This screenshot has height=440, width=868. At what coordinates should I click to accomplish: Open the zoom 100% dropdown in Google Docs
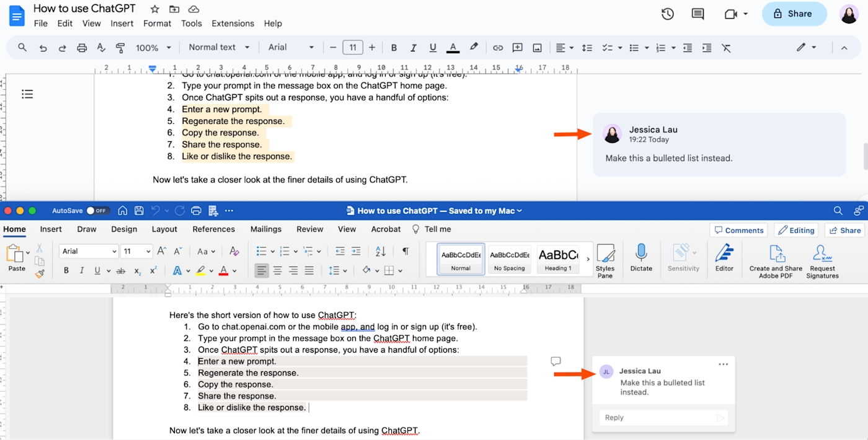click(154, 48)
